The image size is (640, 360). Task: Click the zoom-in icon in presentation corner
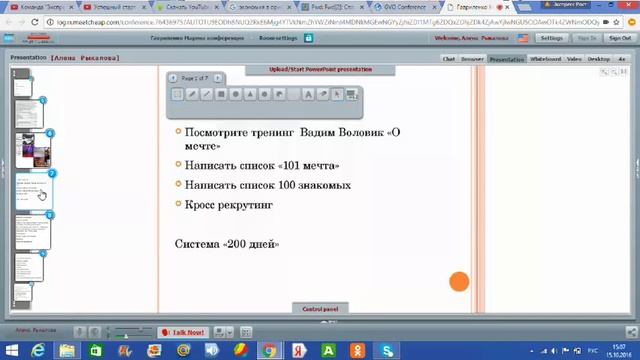[604, 72]
